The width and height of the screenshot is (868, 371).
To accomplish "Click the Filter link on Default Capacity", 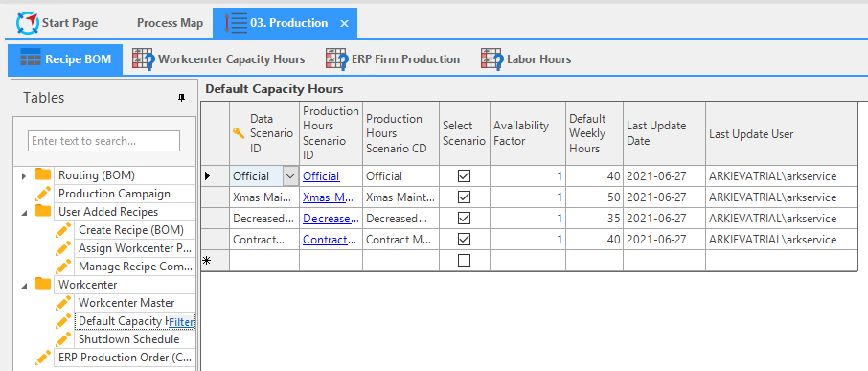I will pos(181,322).
